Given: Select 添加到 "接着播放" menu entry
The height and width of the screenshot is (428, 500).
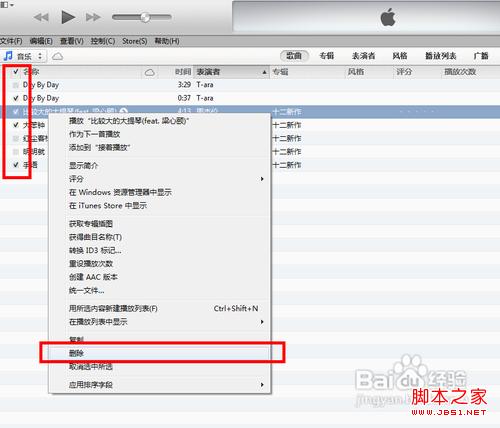Looking at the screenshot, I should (159, 147).
